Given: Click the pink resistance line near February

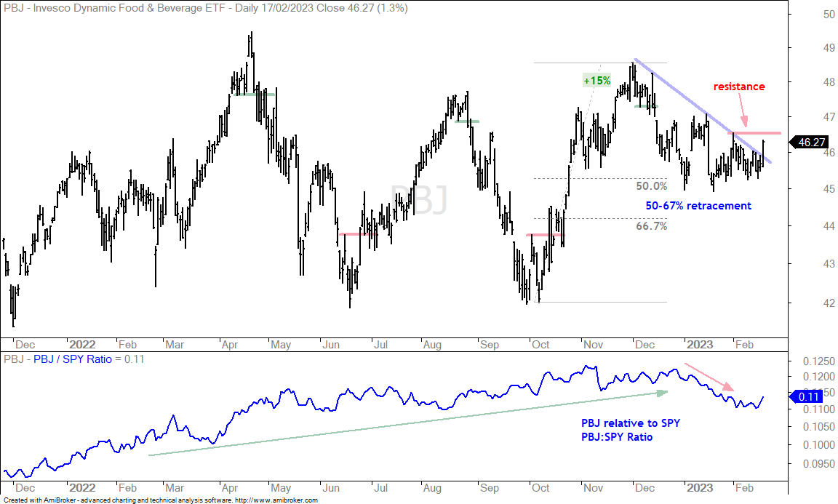Looking at the screenshot, I should tap(754, 132).
